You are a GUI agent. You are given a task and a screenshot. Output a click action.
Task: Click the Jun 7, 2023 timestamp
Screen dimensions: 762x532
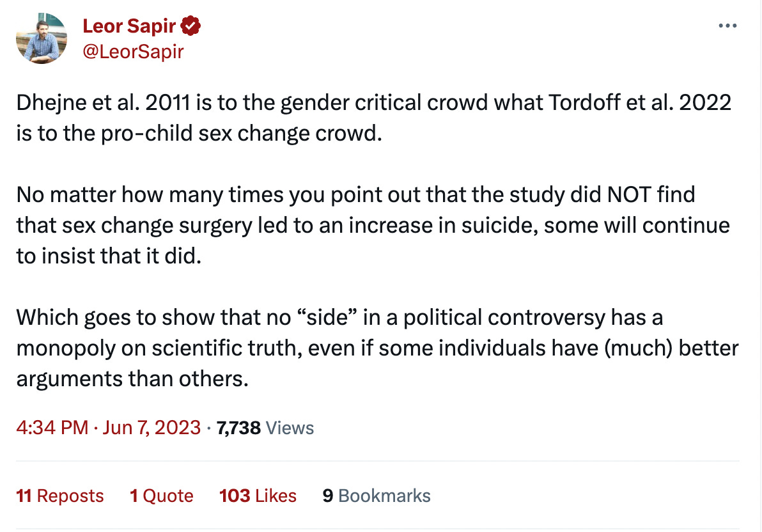pyautogui.click(x=151, y=427)
